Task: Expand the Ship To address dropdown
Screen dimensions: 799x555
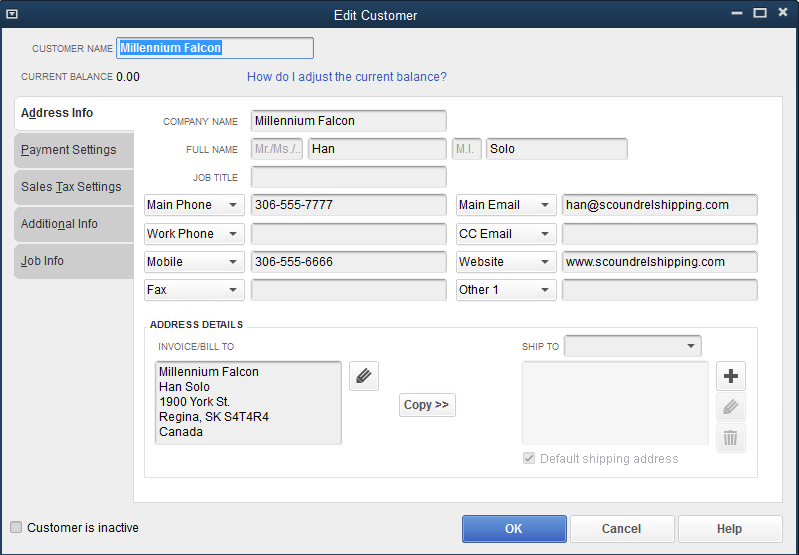Action: [633, 346]
